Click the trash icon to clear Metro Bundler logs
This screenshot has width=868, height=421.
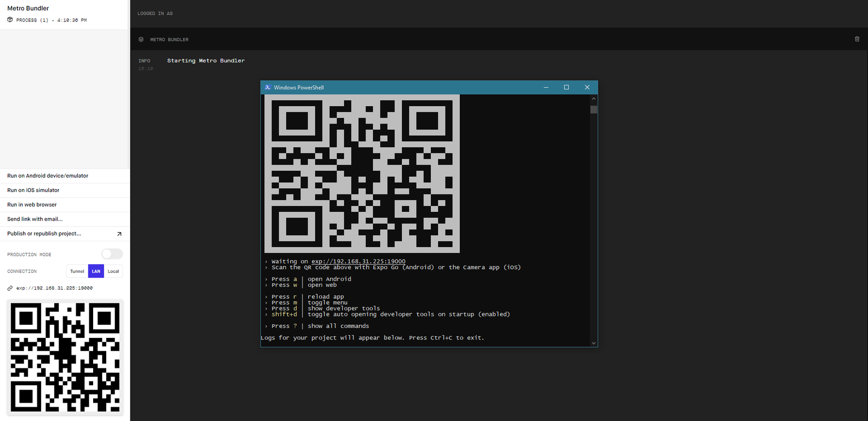click(857, 39)
